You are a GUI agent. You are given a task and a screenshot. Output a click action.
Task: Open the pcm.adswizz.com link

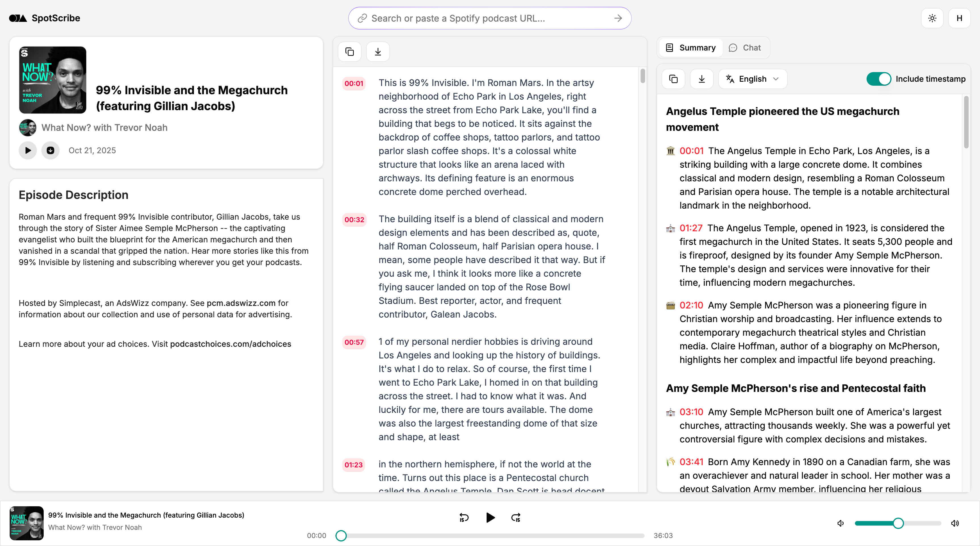pyautogui.click(x=241, y=303)
